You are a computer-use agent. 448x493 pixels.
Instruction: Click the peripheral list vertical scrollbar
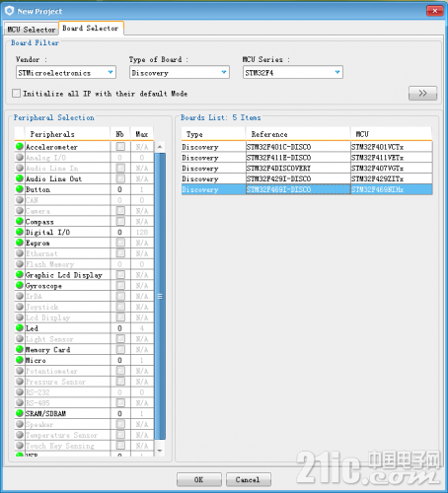pos(160,296)
